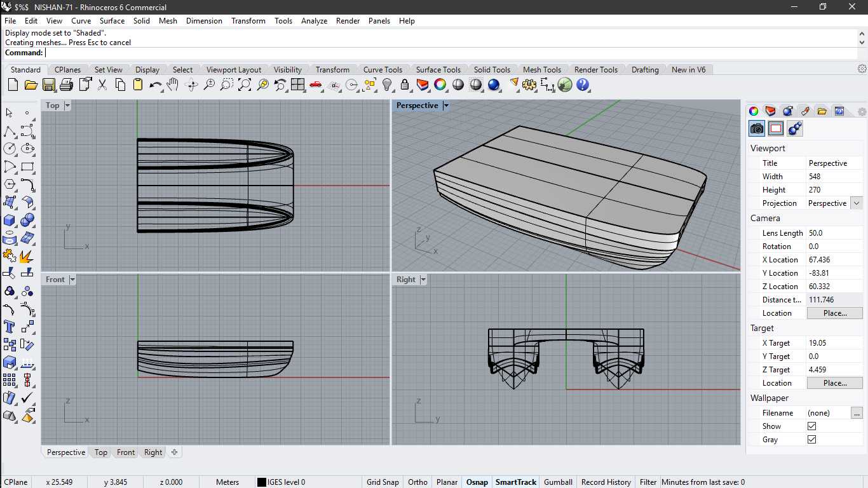Expand the Projection dropdown in properties
Viewport: 868px width, 488px height.
click(857, 203)
